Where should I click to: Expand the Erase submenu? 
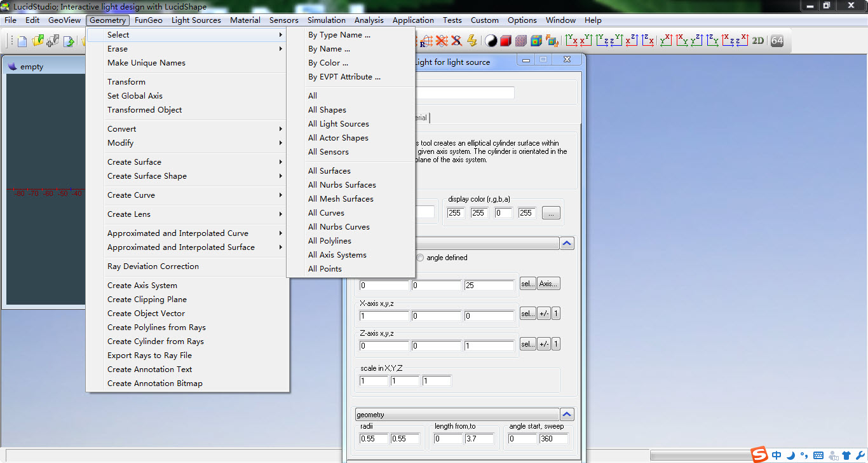pos(281,49)
